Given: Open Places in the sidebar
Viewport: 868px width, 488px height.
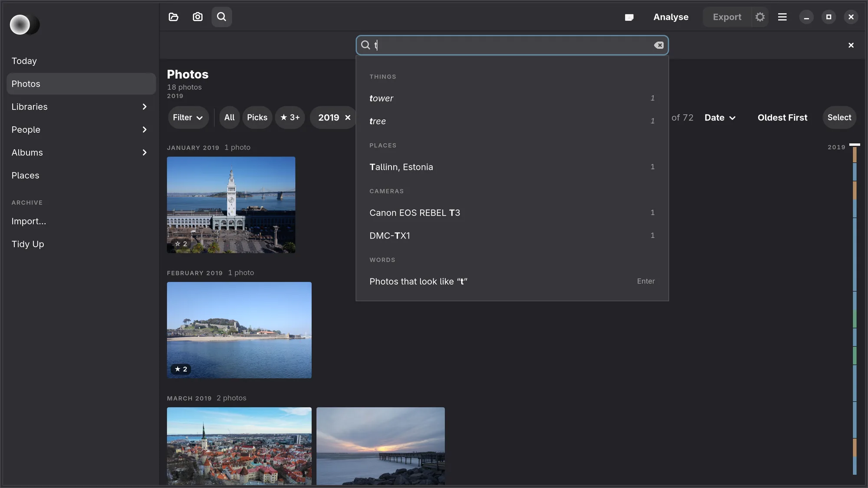Looking at the screenshot, I should (x=81, y=176).
